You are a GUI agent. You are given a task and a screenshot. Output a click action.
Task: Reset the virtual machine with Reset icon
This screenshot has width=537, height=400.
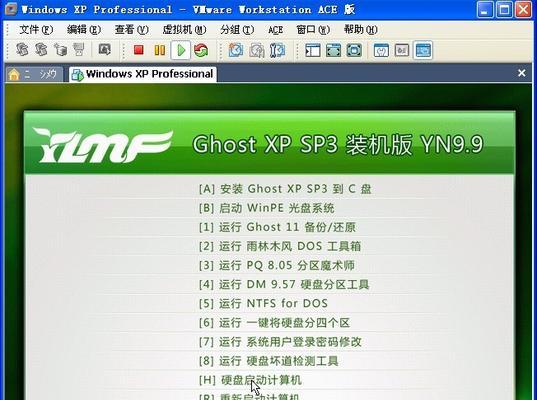coord(201,50)
